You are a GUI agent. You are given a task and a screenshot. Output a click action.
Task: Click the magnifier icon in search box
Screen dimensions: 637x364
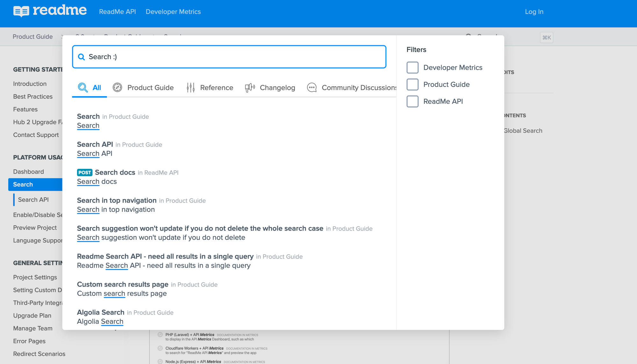(x=82, y=57)
